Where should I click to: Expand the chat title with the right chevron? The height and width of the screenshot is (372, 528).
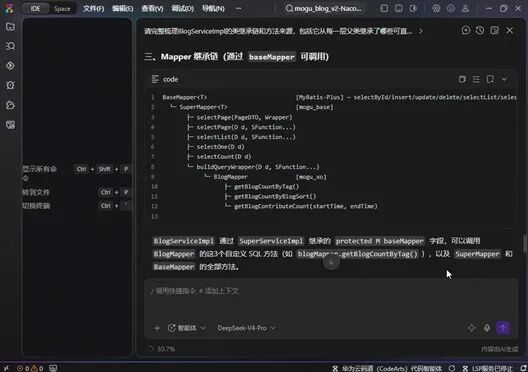pos(421,31)
